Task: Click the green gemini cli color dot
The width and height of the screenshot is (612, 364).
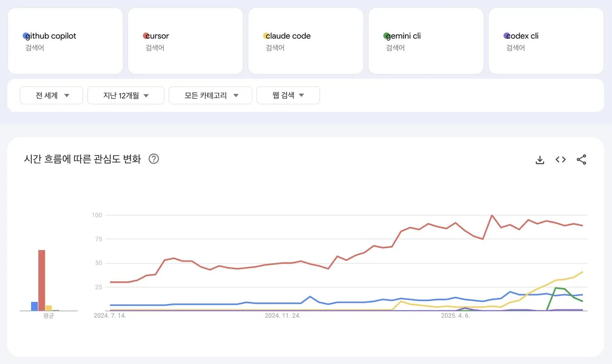Action: tap(387, 36)
